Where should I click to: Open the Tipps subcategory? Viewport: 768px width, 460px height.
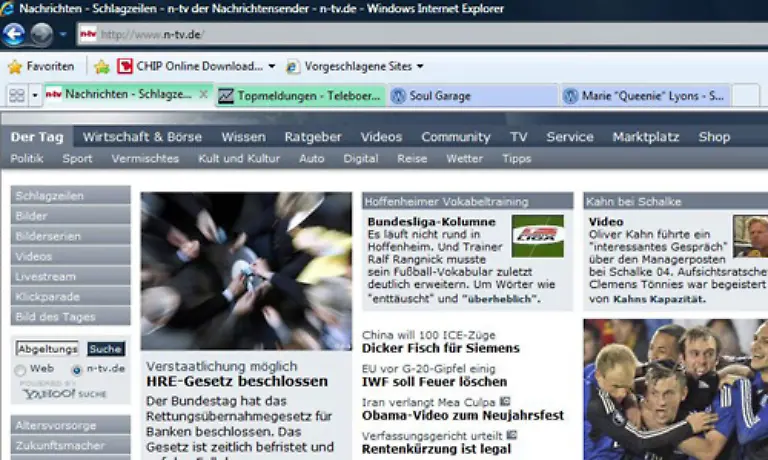point(517,158)
